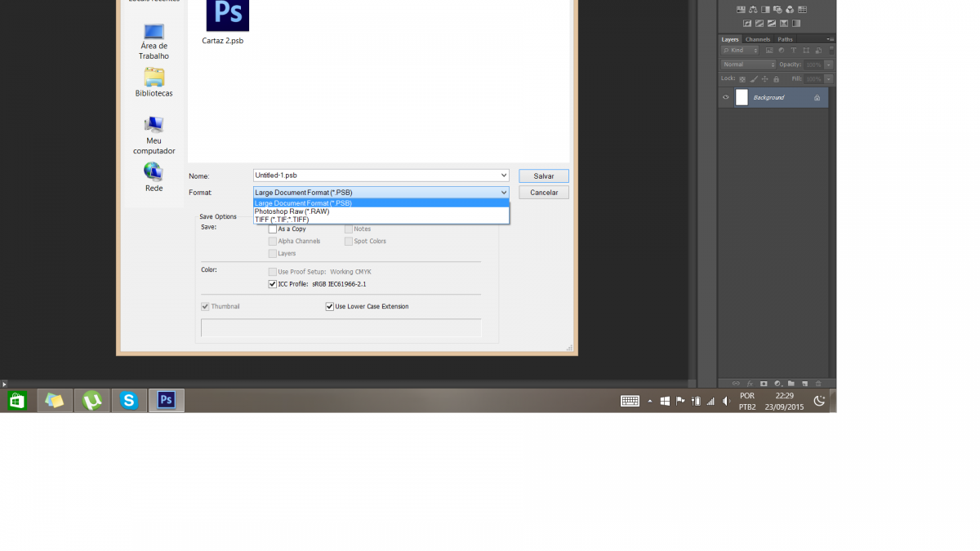Screen dimensions: 980x551
Task: Add a Color Lookup adjustment (grid icon)
Action: click(x=802, y=10)
